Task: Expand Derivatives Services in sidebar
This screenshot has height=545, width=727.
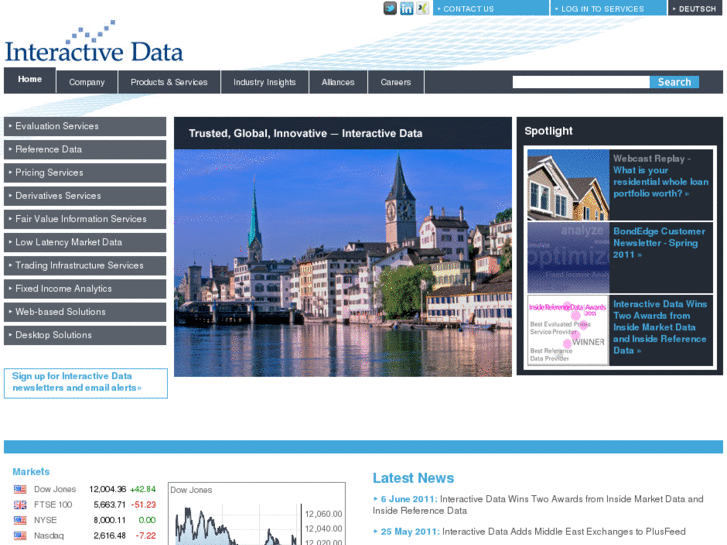Action: pyautogui.click(x=85, y=196)
